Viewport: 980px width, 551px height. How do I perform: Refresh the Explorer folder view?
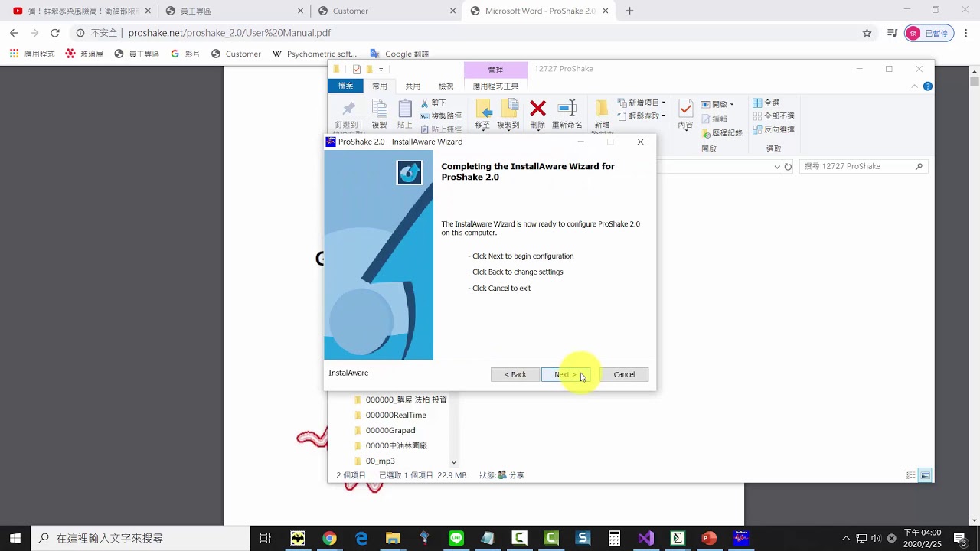788,166
